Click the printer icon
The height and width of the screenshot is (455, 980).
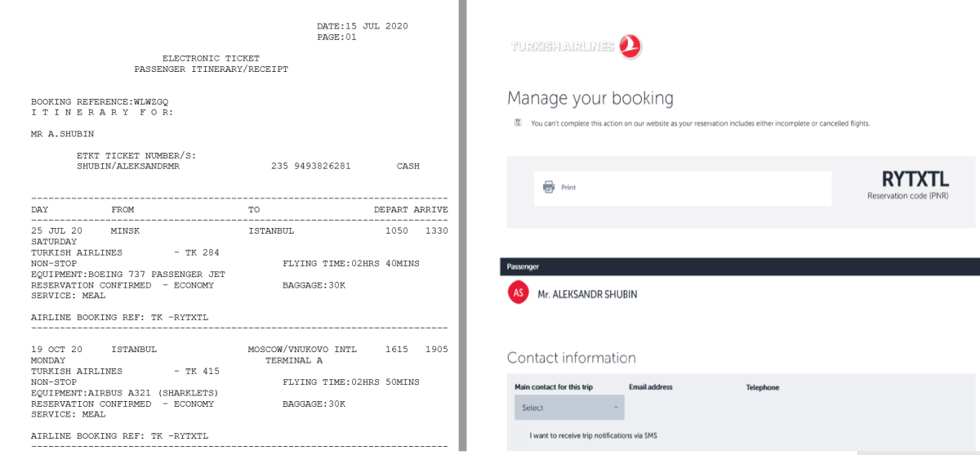click(x=549, y=187)
